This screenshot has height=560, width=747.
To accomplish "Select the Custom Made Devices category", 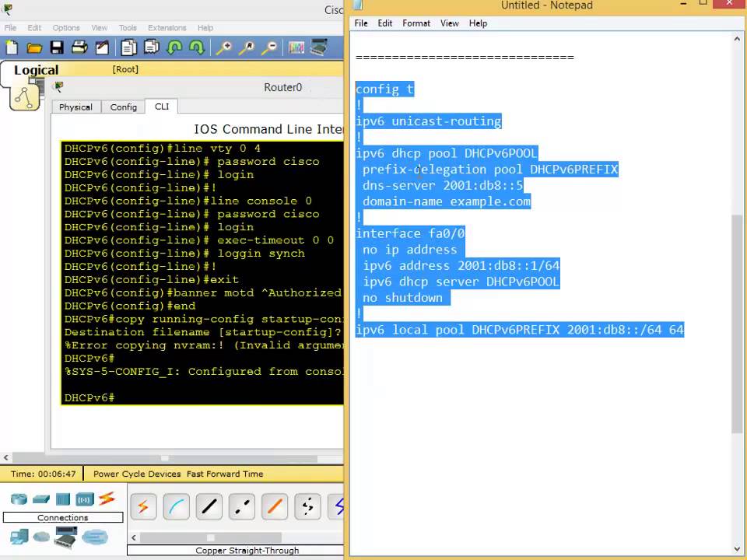I will click(x=65, y=537).
